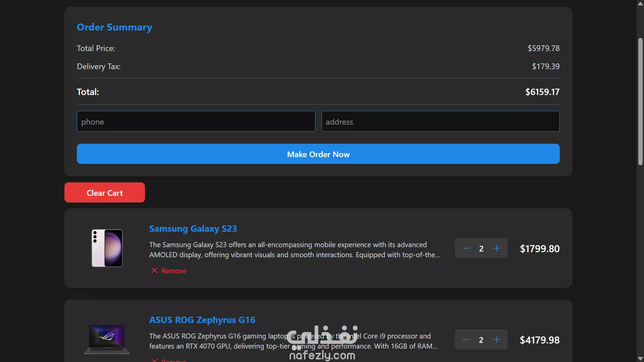This screenshot has width=644, height=362.
Task: Open the ASUS ROG Zephyrus G16 title
Action: point(202,320)
